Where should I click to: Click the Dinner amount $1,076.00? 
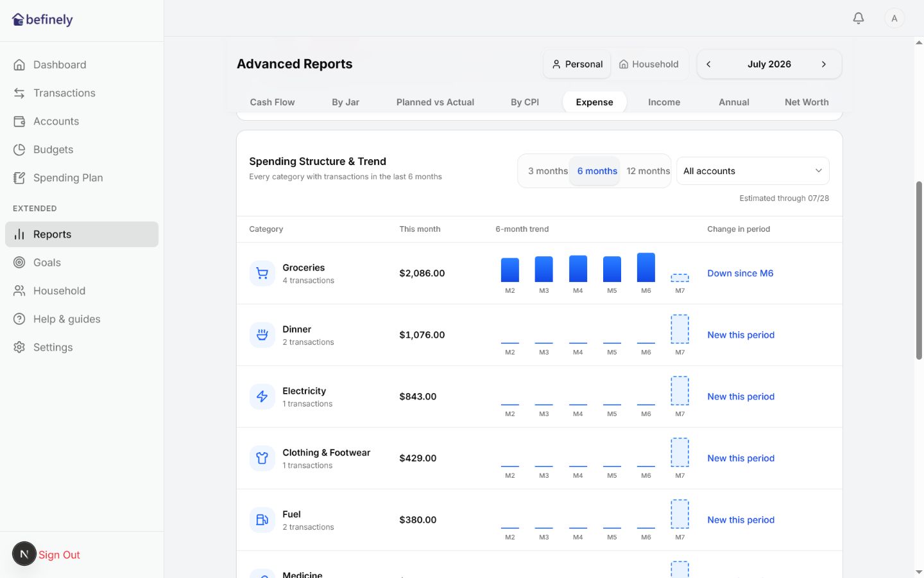pyautogui.click(x=422, y=335)
